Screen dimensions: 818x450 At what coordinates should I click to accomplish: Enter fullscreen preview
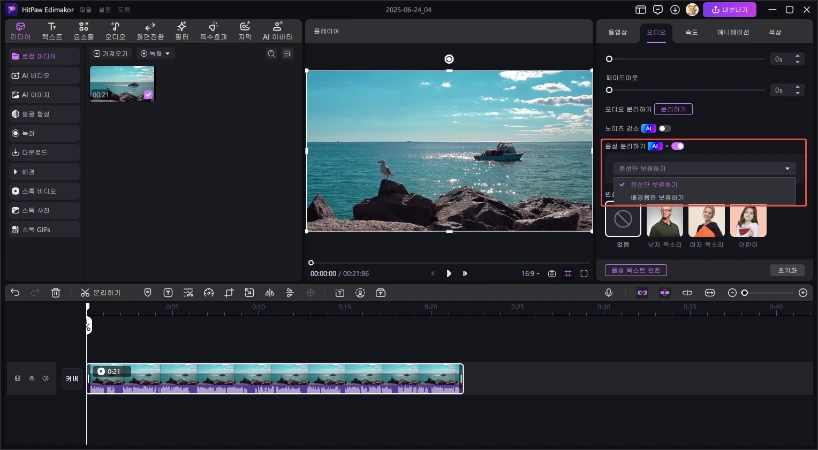tap(584, 273)
